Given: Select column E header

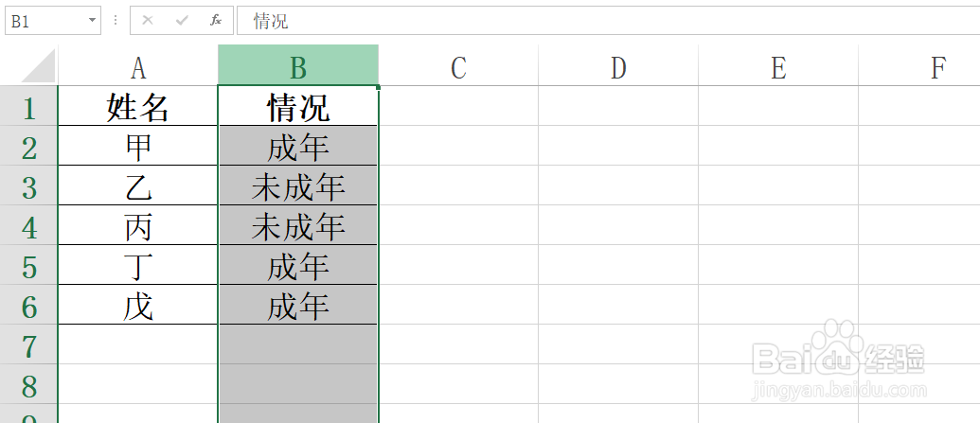Looking at the screenshot, I should click(x=778, y=67).
